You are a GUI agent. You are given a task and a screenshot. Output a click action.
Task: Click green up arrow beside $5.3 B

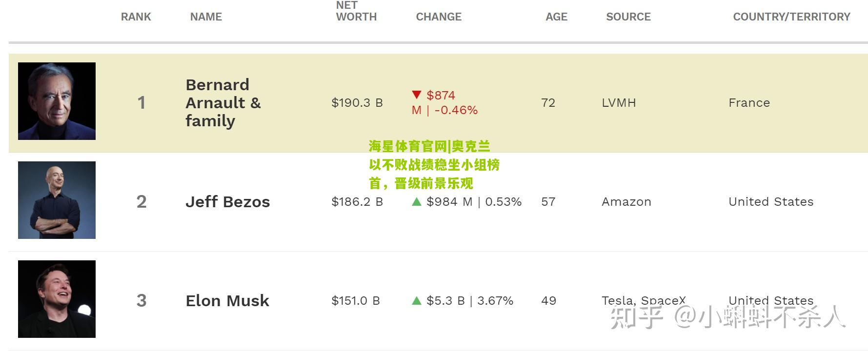click(416, 300)
